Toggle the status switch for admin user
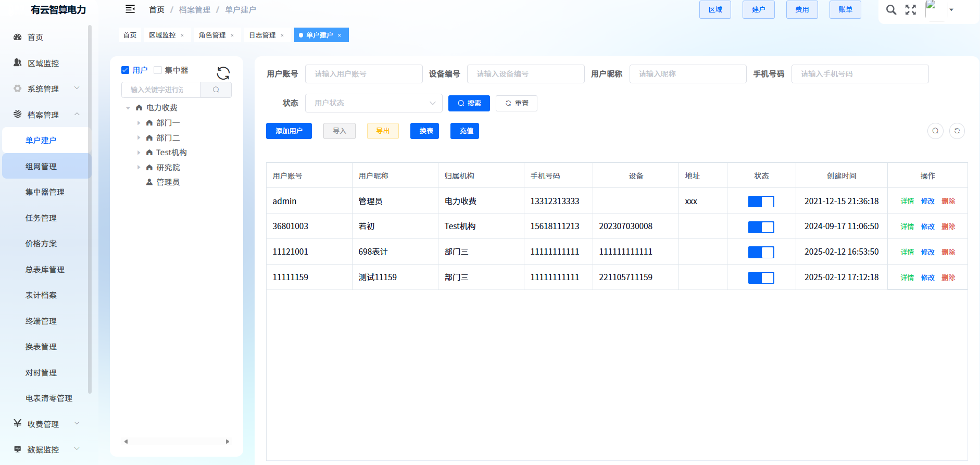This screenshot has height=465, width=980. 761,202
